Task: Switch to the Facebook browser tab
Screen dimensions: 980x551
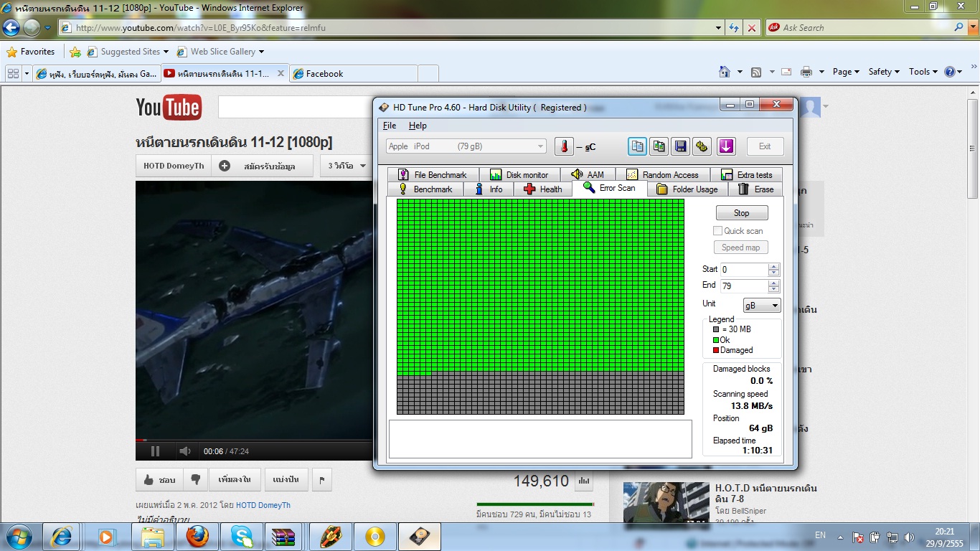Action: tap(354, 73)
